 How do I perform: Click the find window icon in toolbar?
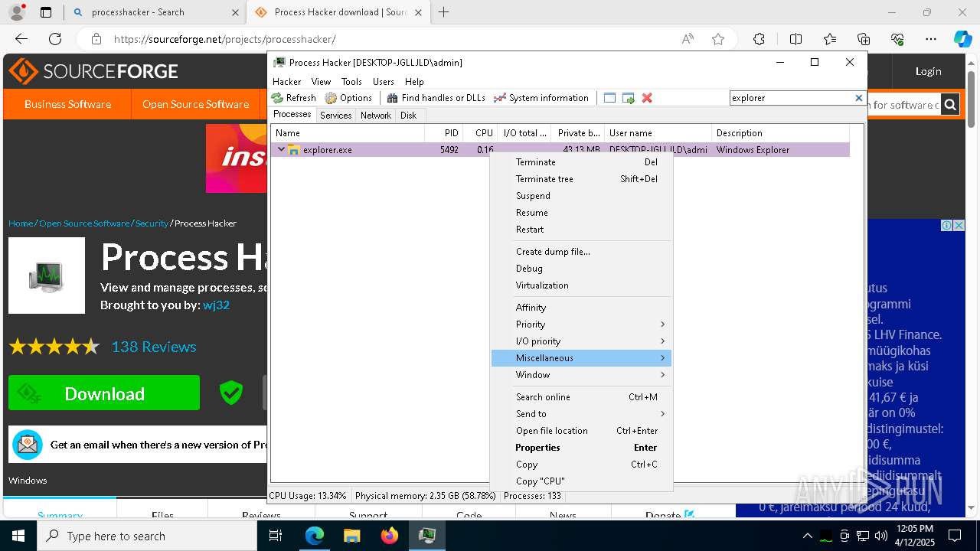[x=609, y=98]
